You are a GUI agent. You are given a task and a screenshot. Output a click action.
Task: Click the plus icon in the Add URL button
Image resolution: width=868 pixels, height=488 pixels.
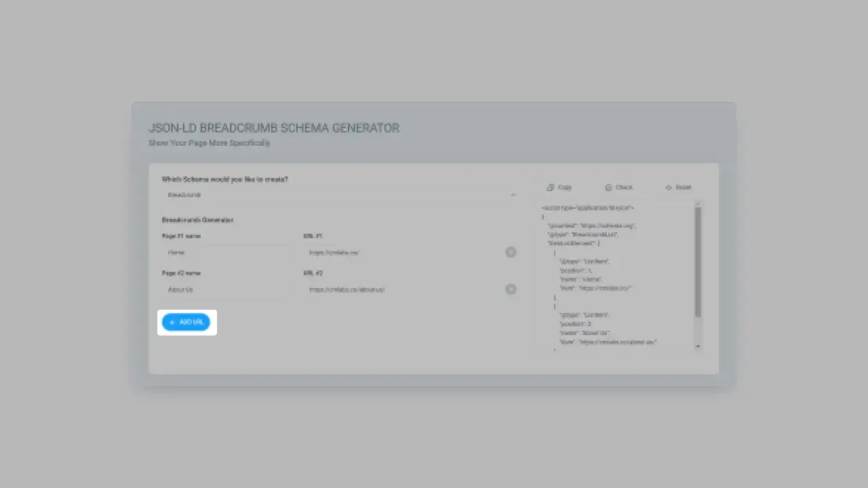172,323
